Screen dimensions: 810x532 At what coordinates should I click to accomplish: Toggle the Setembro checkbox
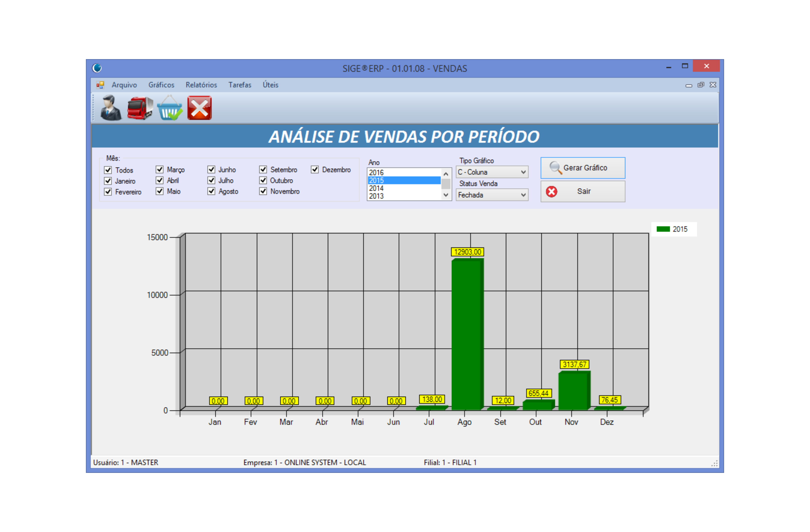pyautogui.click(x=263, y=169)
